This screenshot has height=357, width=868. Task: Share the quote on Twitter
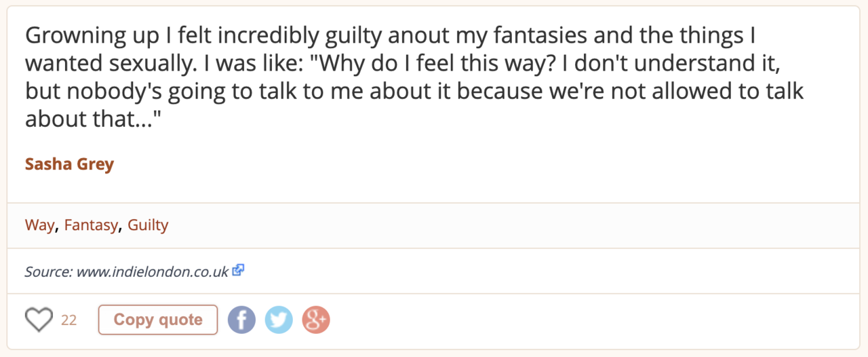(x=279, y=320)
